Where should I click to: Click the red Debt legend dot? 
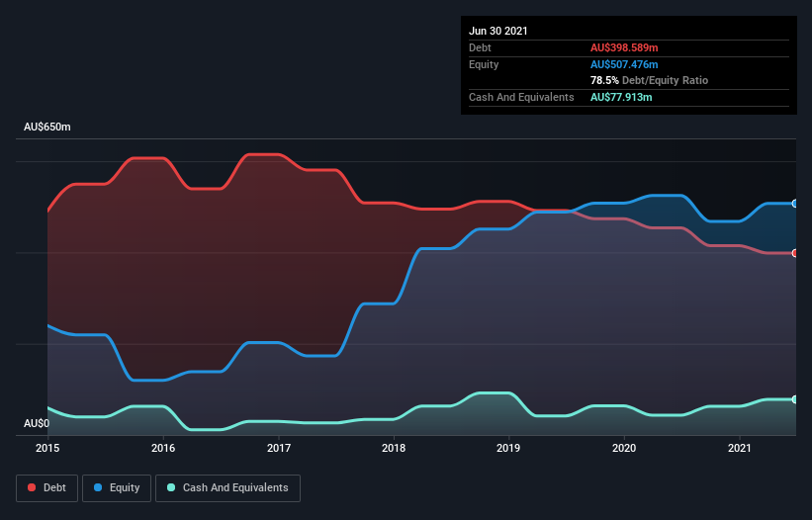pyautogui.click(x=32, y=487)
